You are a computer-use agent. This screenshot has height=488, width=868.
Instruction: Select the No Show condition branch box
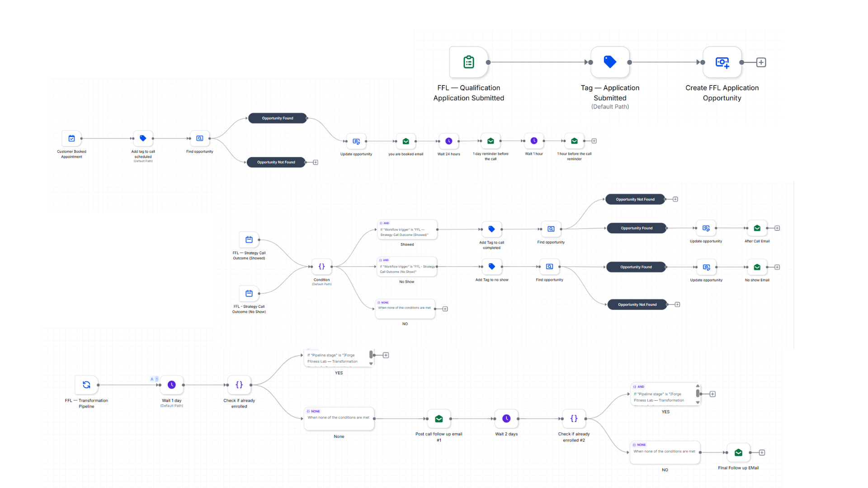(406, 267)
